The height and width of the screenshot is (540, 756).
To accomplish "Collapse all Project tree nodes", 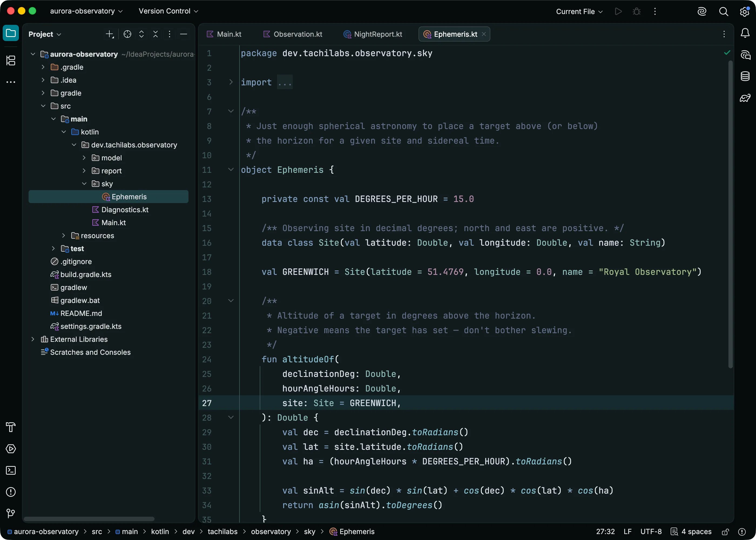I will [155, 34].
